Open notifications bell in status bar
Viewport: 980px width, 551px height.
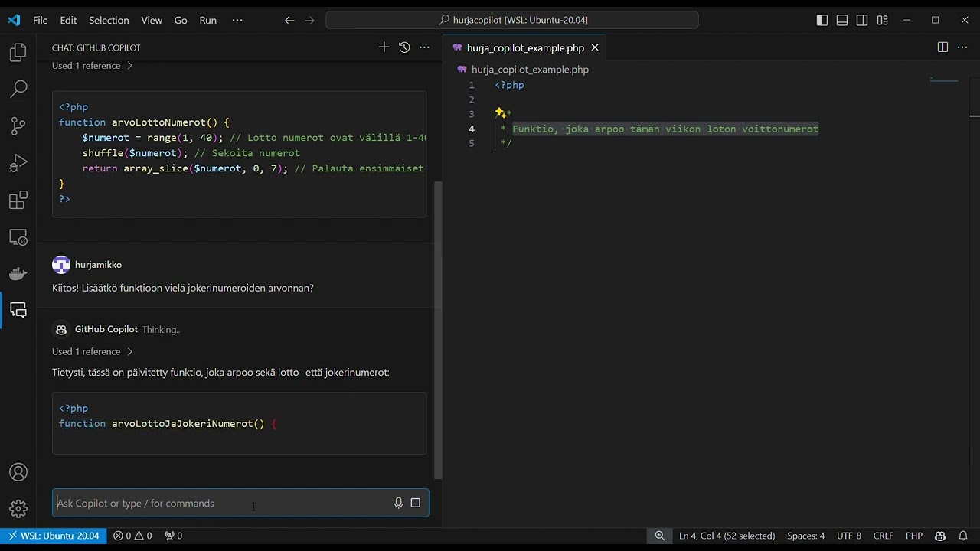pyautogui.click(x=963, y=536)
